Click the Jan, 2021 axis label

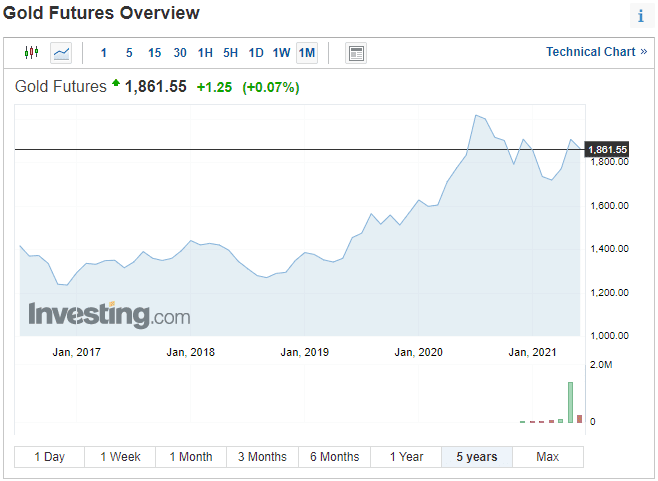coord(533,352)
